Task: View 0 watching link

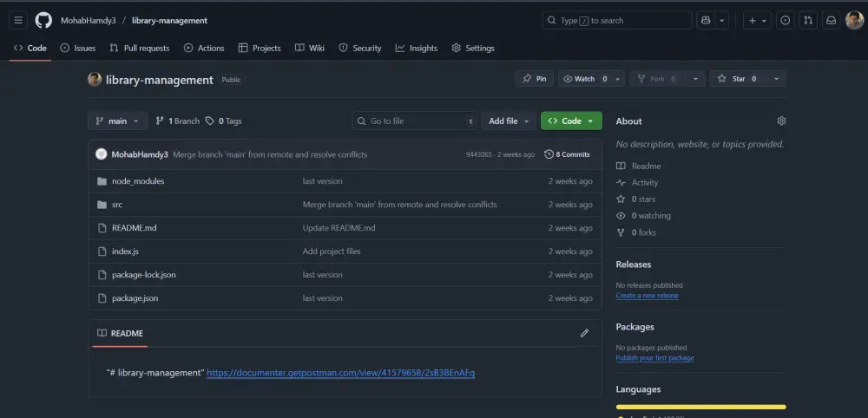Action: (x=643, y=216)
